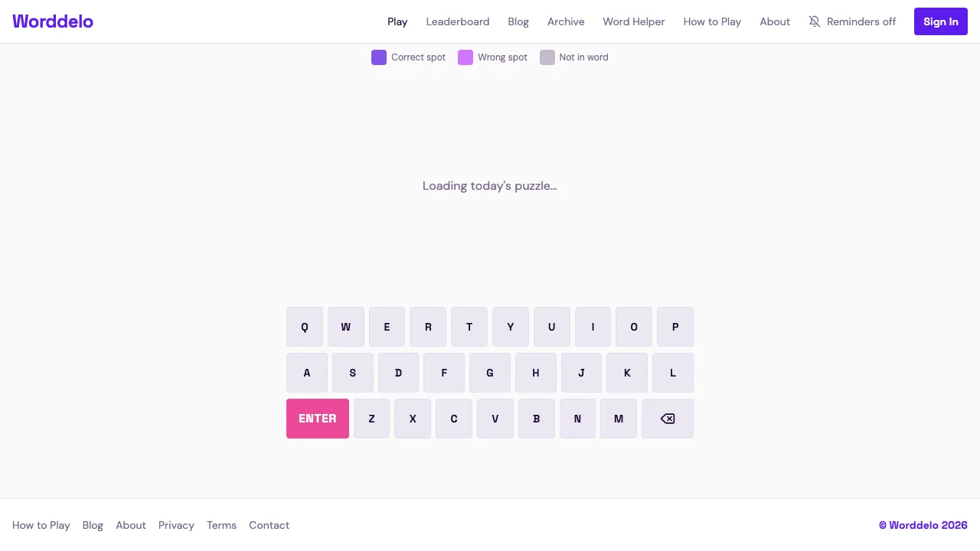The height and width of the screenshot is (551, 980).
Task: Open Word Helper in navigation
Action: 634,21
